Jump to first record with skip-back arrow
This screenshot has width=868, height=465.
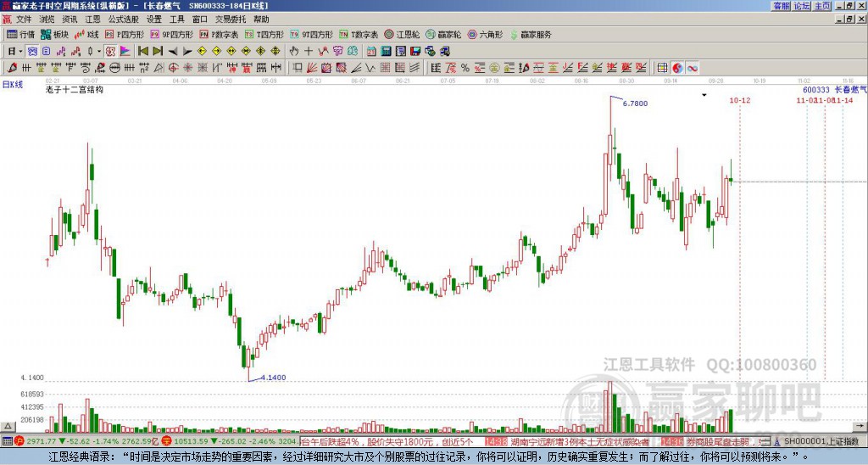pos(143,51)
